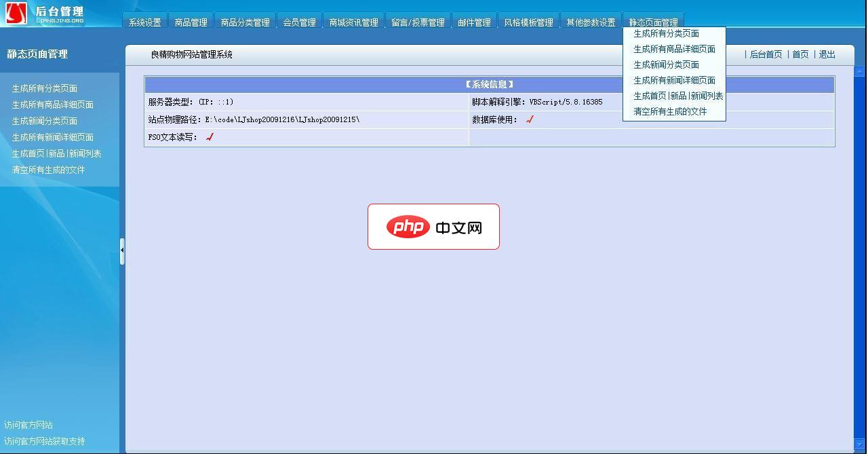The height and width of the screenshot is (454, 868).
Task: Switch to the 系统设置 tab
Action: coord(145,21)
